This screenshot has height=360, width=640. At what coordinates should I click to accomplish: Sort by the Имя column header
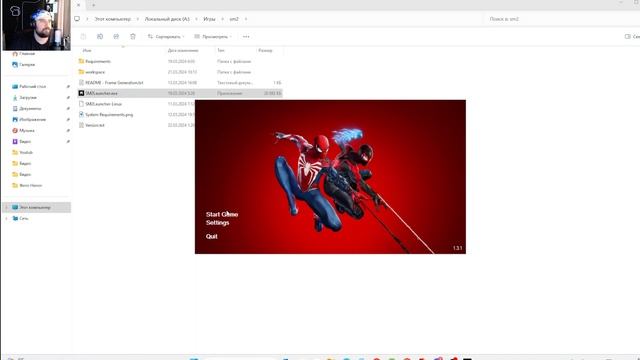tap(87, 50)
